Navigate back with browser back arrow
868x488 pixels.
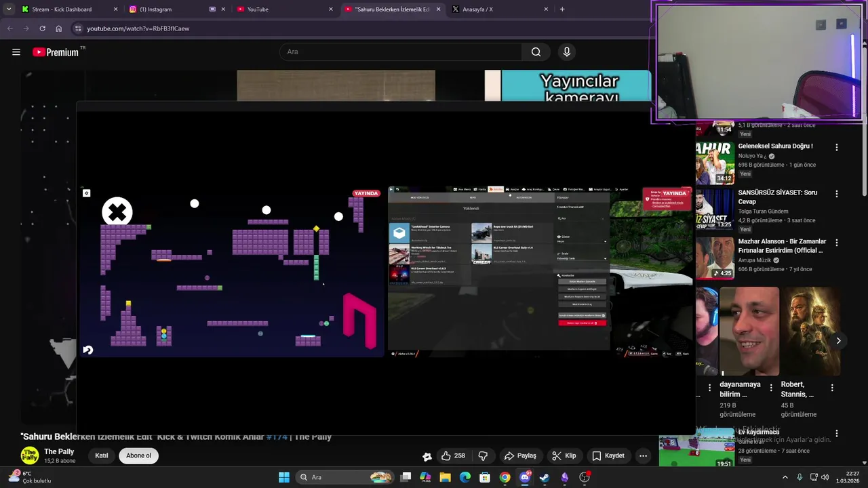pos(9,28)
